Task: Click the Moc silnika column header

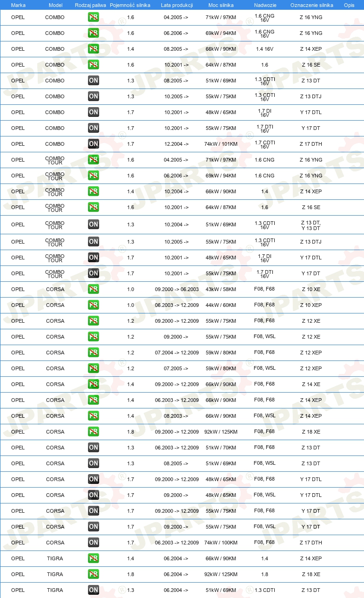Action: point(221,5)
